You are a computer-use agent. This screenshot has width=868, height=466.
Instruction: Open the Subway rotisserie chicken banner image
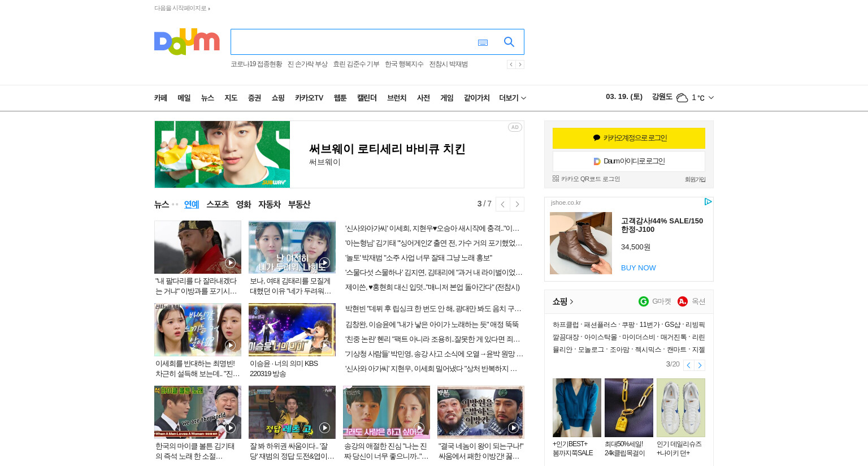(x=222, y=154)
